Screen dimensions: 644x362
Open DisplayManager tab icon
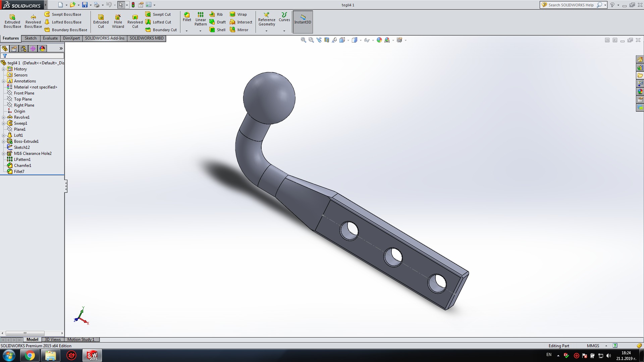pyautogui.click(x=42, y=49)
